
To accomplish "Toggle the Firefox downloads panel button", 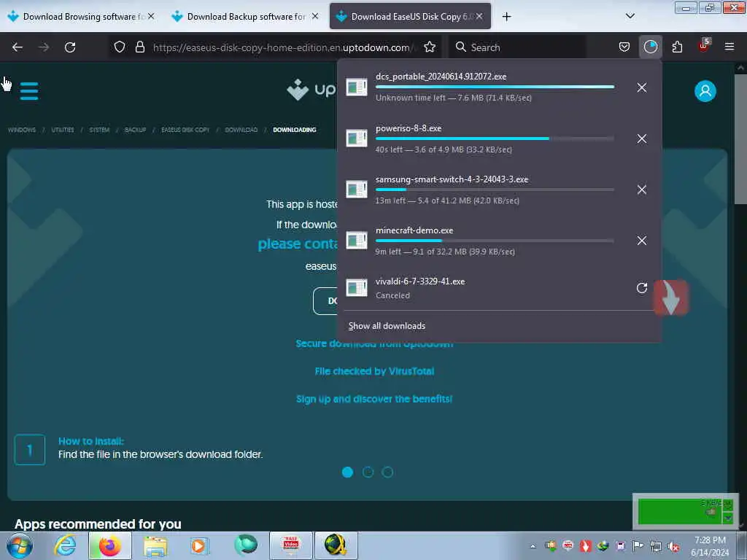I will click(x=650, y=47).
